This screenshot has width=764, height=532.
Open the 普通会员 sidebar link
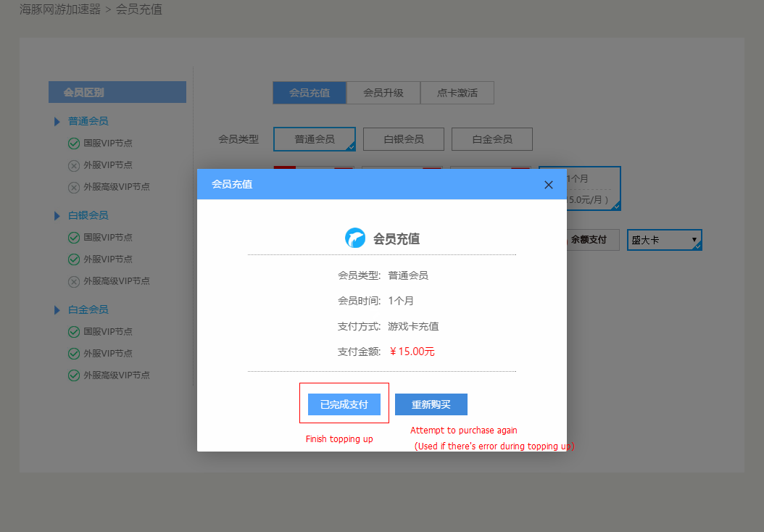pyautogui.click(x=88, y=121)
